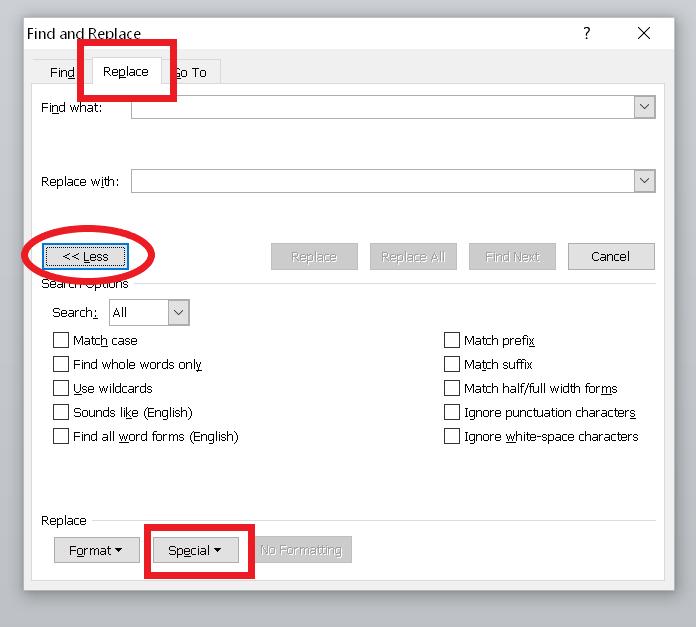Check Sounds like (English)
This screenshot has width=696, height=627.
click(x=62, y=413)
